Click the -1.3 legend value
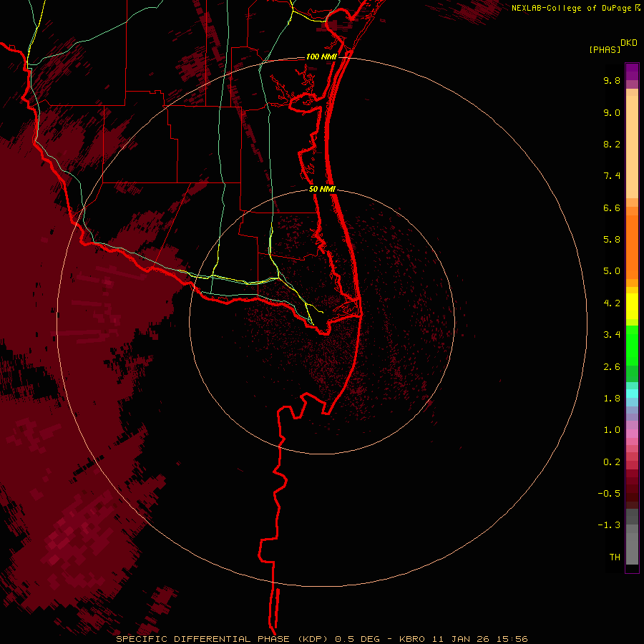This screenshot has width=644, height=644. point(609,525)
